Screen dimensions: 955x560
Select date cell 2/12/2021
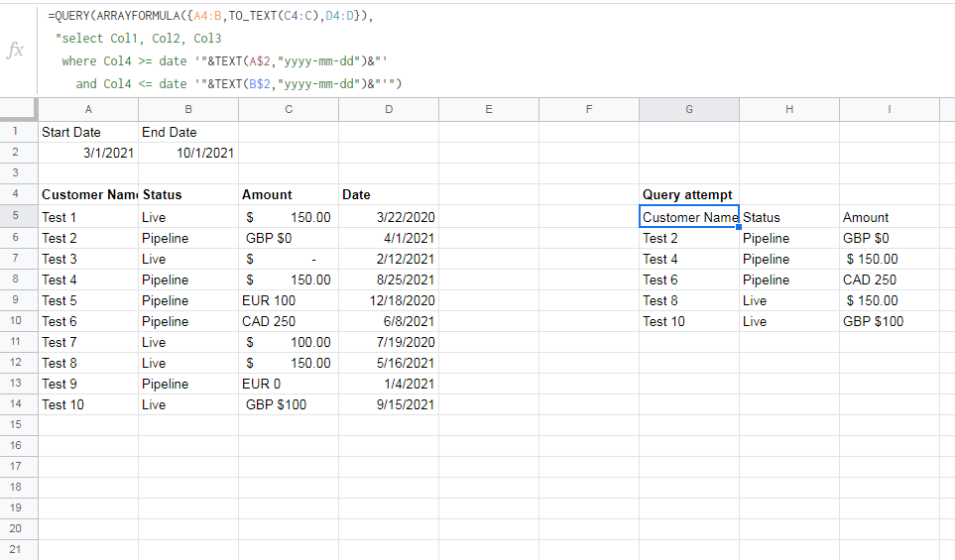(x=389, y=260)
